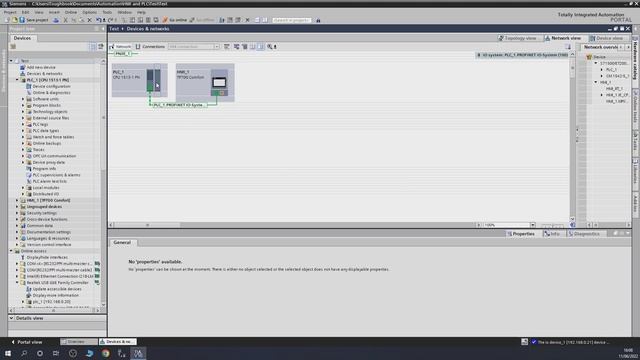
Task: Click Display/hide interfaces in the tree
Action: tap(47, 257)
